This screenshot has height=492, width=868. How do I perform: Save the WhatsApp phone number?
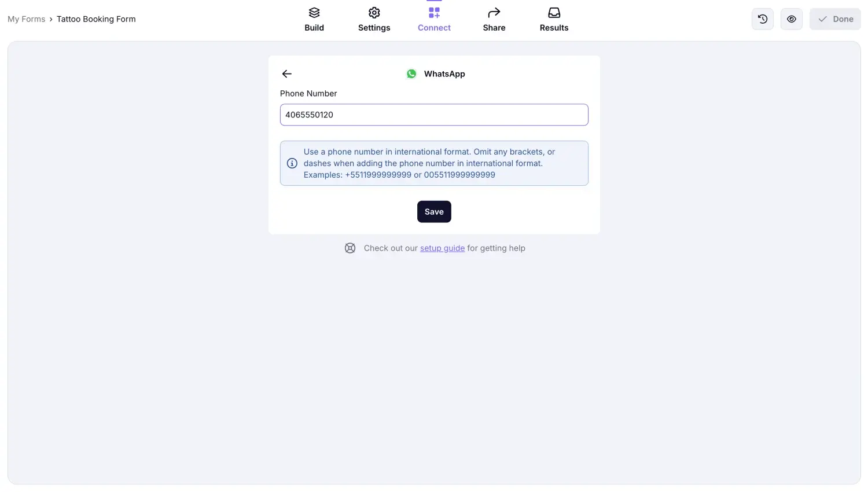point(434,211)
